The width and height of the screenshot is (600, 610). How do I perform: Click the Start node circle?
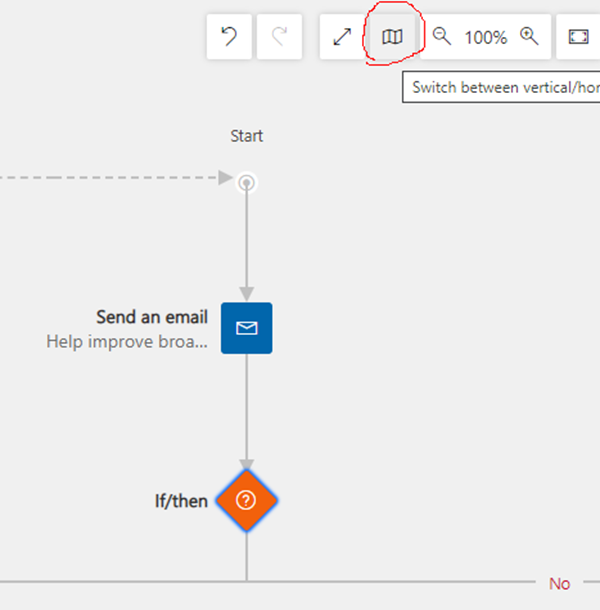246,182
